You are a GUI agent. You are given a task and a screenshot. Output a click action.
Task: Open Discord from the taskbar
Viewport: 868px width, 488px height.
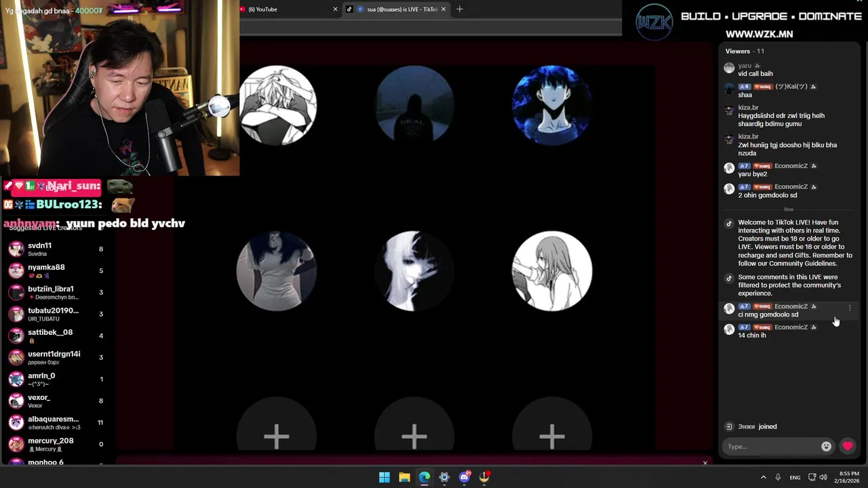[465, 477]
